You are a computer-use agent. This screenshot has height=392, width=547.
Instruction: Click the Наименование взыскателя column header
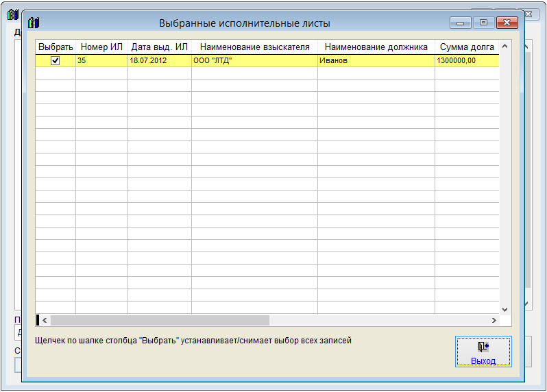pos(254,47)
